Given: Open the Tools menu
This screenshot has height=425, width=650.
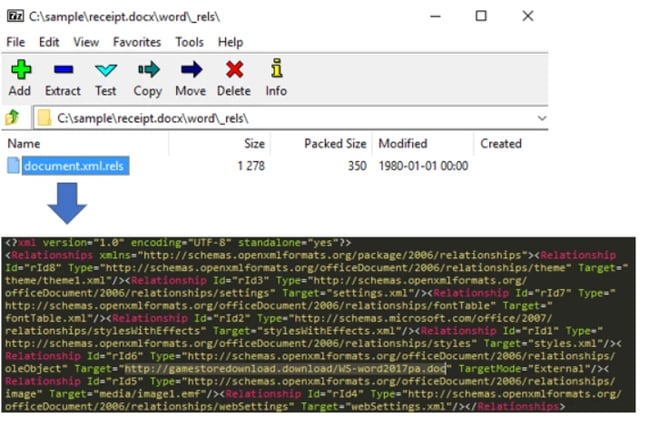Looking at the screenshot, I should (189, 42).
